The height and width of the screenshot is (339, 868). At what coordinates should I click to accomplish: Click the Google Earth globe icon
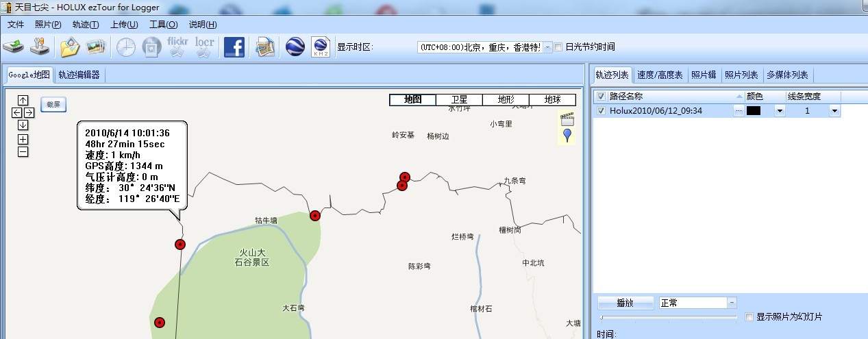tap(295, 47)
